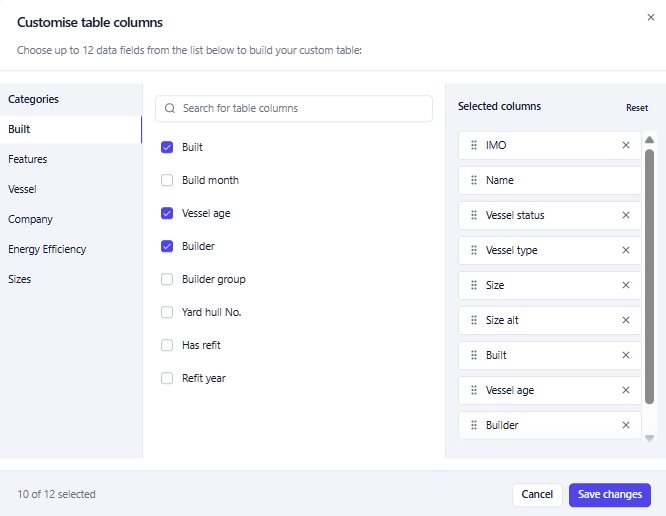
Task: Reset the selected columns
Action: click(x=637, y=108)
